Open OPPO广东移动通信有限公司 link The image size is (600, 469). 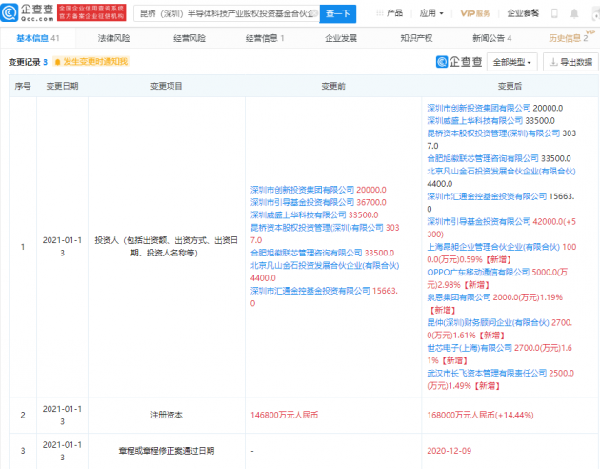pos(478,272)
